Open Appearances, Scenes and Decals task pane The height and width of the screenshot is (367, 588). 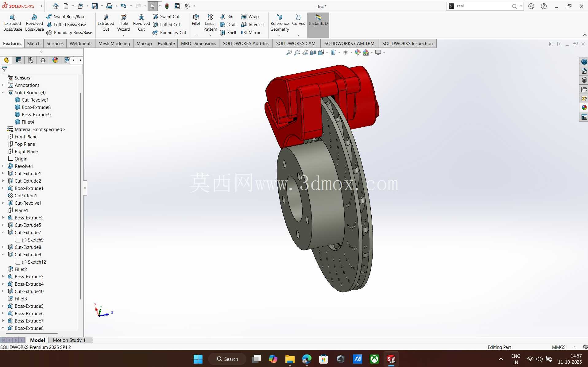point(584,107)
